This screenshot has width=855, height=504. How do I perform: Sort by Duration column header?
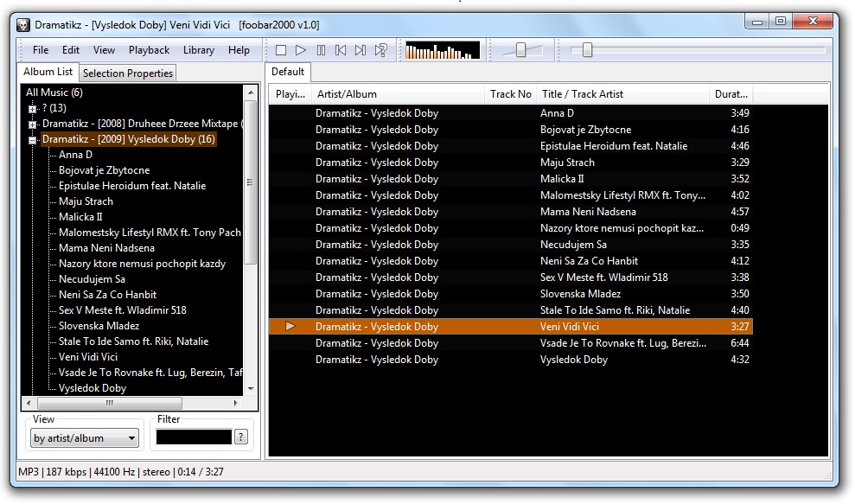click(x=731, y=94)
